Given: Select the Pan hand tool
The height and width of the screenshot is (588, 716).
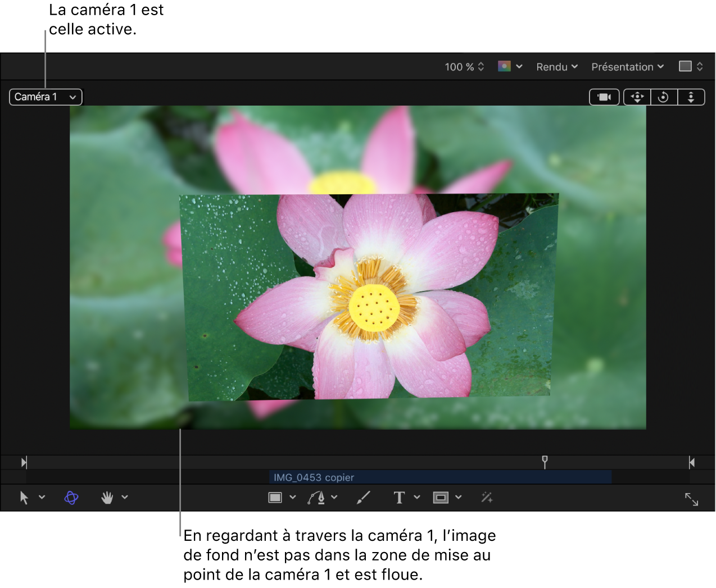Looking at the screenshot, I should [107, 498].
